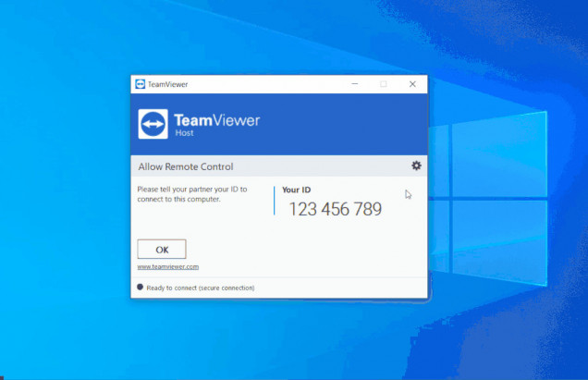Minimize the TeamViewer Host window
This screenshot has height=380, width=588.
(x=354, y=84)
